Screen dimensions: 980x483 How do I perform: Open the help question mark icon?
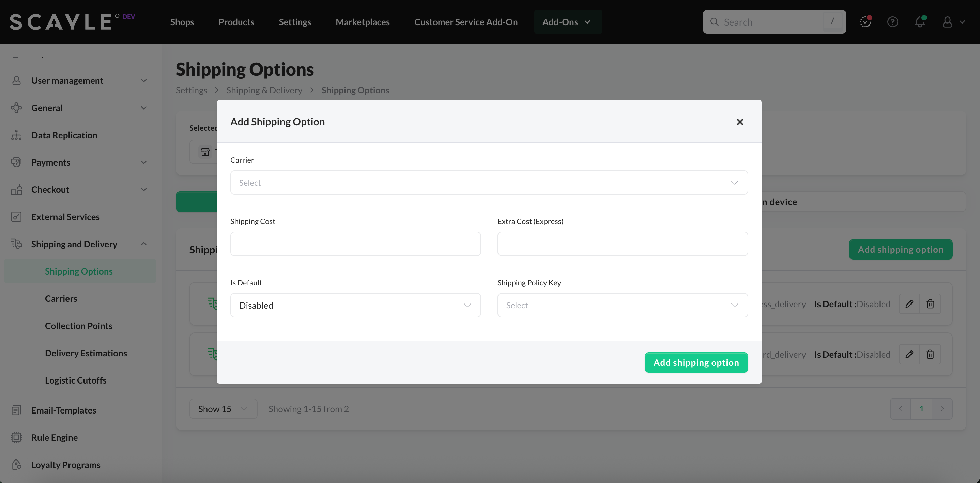[x=892, y=22]
